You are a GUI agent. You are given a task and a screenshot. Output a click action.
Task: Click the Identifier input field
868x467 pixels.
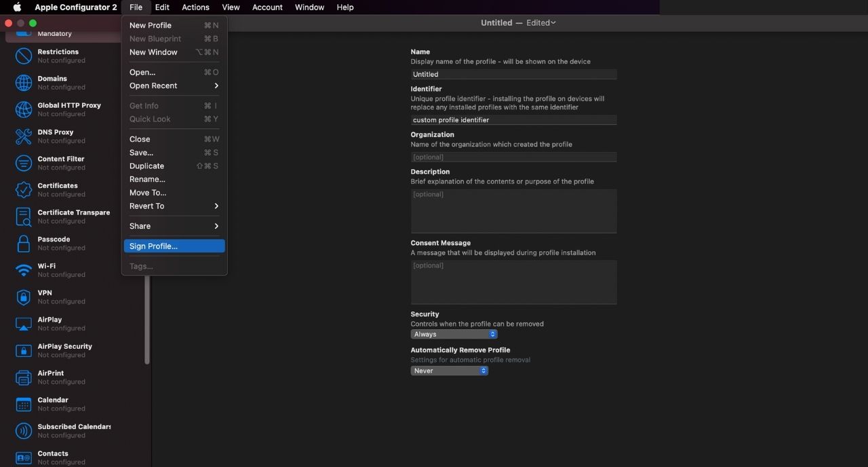pyautogui.click(x=513, y=119)
